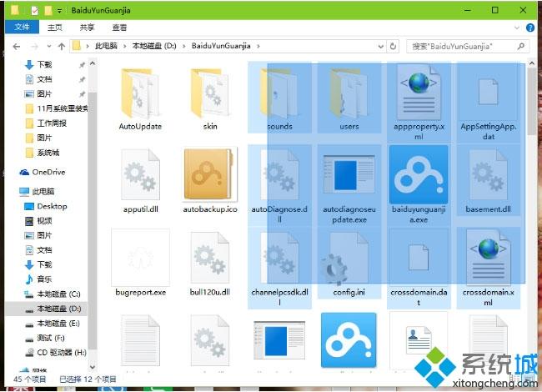Image resolution: width=542 pixels, height=392 pixels.
Task: Open 测试 (F:) drive in navigation pane
Action: pyautogui.click(x=44, y=338)
